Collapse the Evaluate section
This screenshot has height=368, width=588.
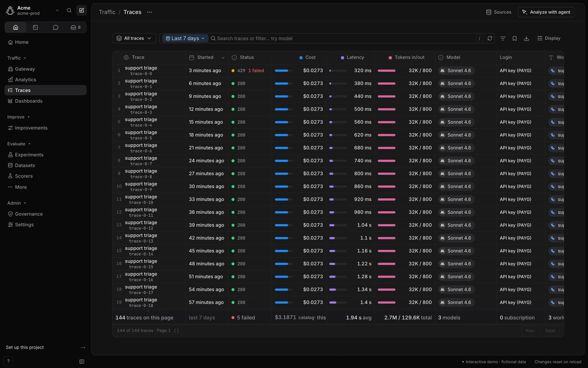[x=19, y=144]
